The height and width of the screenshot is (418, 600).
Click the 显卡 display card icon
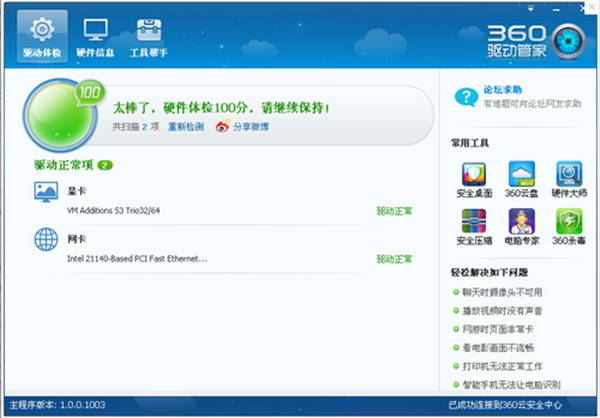click(46, 192)
